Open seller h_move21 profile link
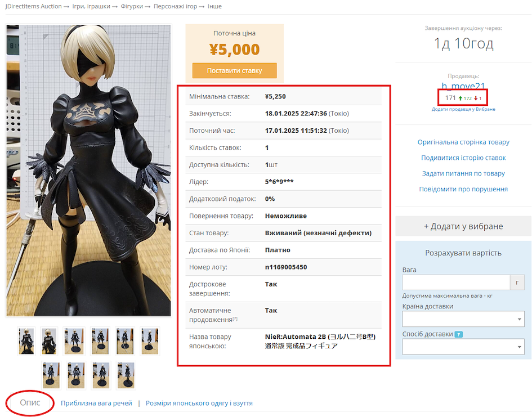 (463, 86)
